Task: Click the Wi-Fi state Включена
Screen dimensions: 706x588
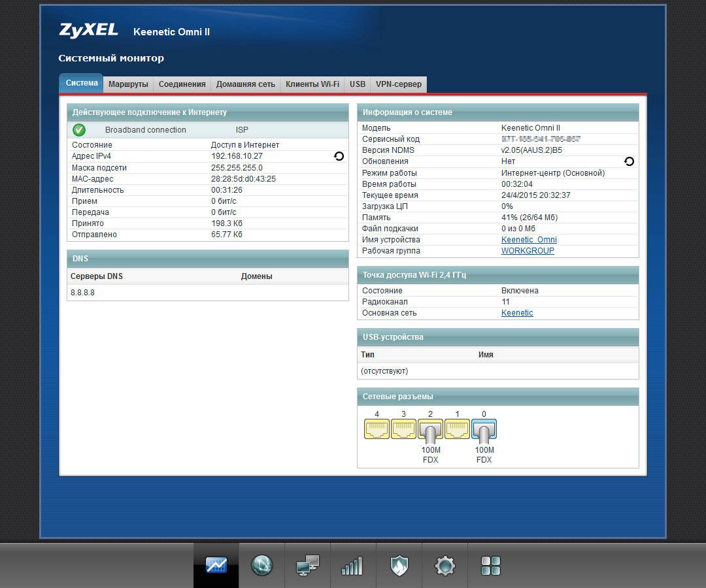Action: [520, 291]
